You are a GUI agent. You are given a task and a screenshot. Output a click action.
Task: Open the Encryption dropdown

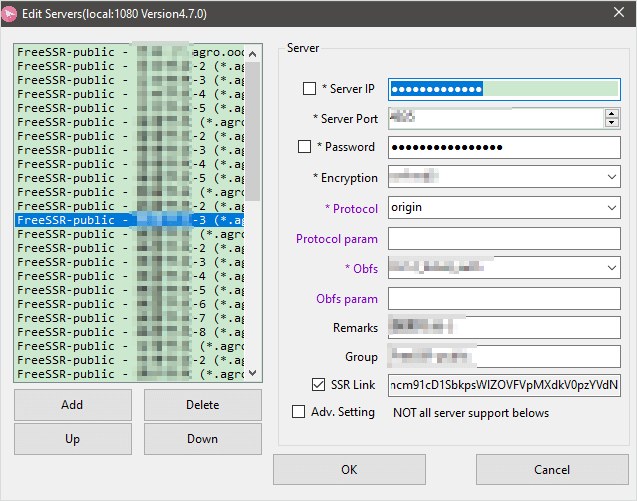click(611, 177)
